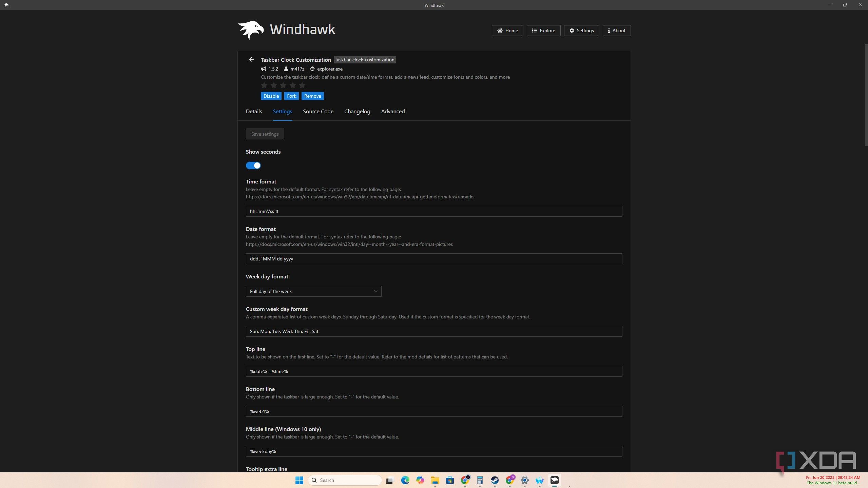Open Windows Settings gear in the taskbar
The image size is (868, 488).
click(524, 480)
